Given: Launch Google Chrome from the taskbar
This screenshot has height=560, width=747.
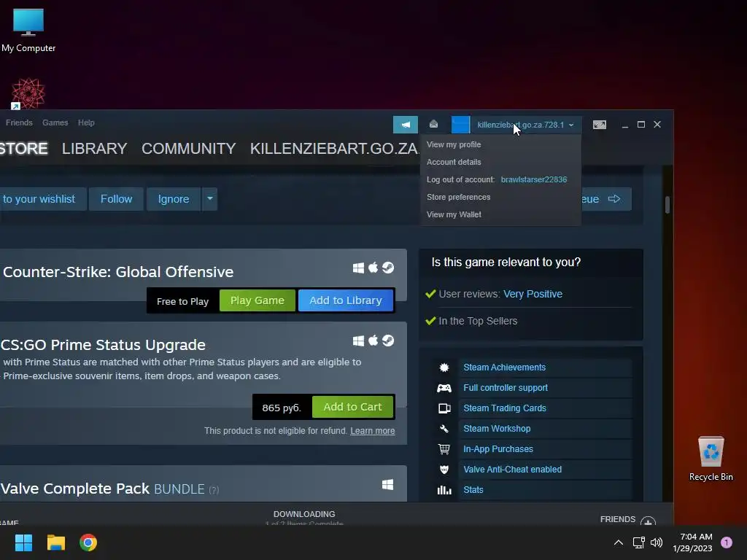Looking at the screenshot, I should pos(88,542).
